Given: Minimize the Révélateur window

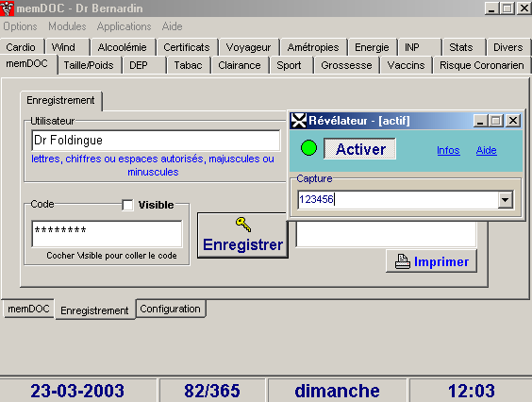Looking at the screenshot, I should (x=480, y=121).
